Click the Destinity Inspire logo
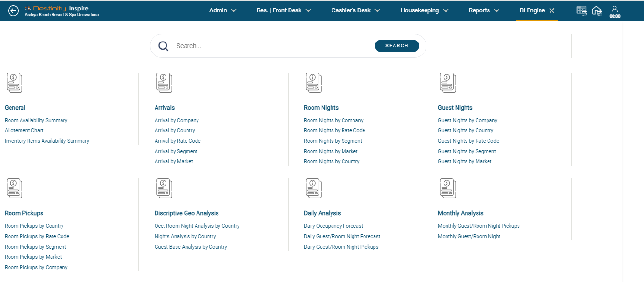Image resolution: width=644 pixels, height=282 pixels. tap(56, 8)
